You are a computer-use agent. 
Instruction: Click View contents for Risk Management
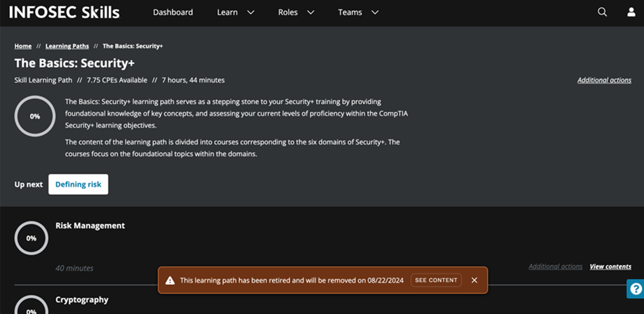610,266
